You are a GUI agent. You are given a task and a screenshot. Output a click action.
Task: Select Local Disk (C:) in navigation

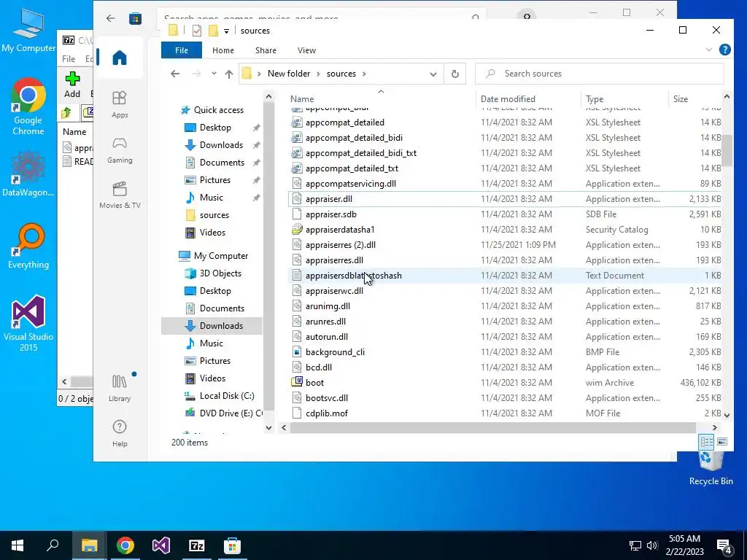[227, 396]
